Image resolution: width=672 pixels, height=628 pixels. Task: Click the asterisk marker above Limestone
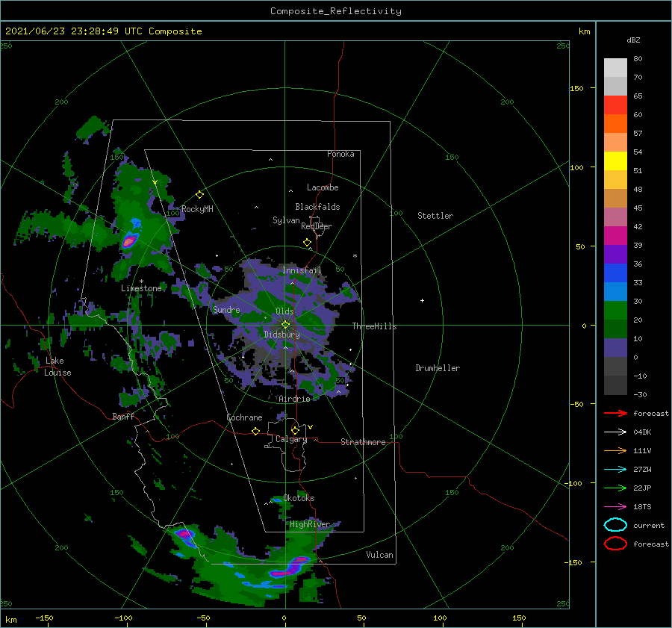pos(141,282)
